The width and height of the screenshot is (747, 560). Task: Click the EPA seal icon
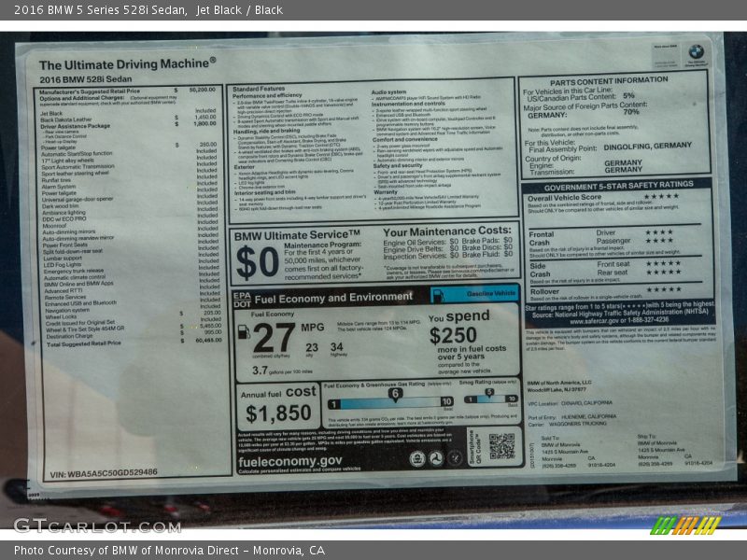click(417, 458)
